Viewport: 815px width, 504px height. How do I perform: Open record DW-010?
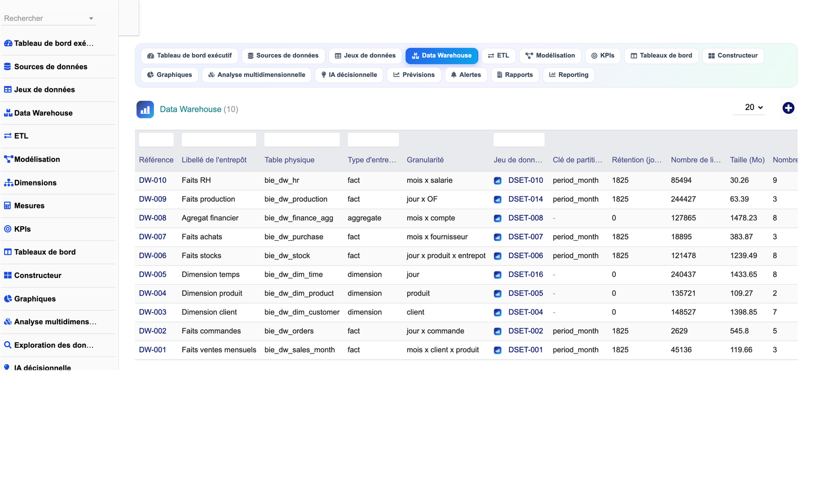pos(153,180)
